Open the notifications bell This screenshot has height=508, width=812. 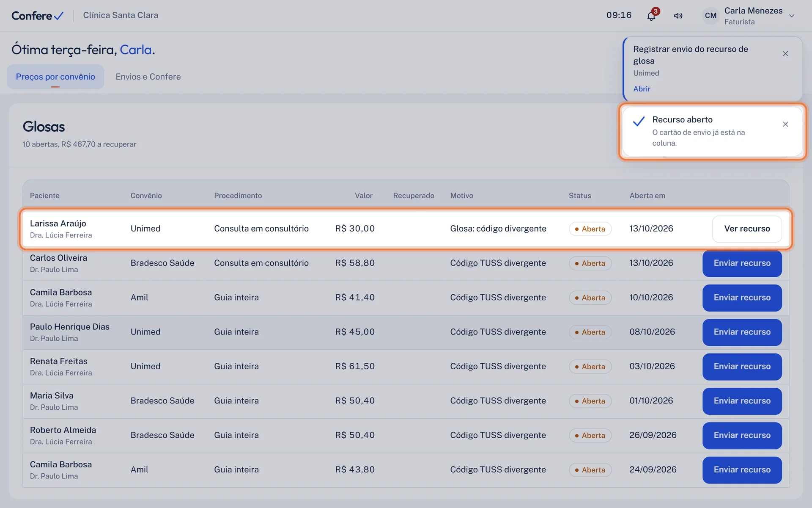click(651, 16)
